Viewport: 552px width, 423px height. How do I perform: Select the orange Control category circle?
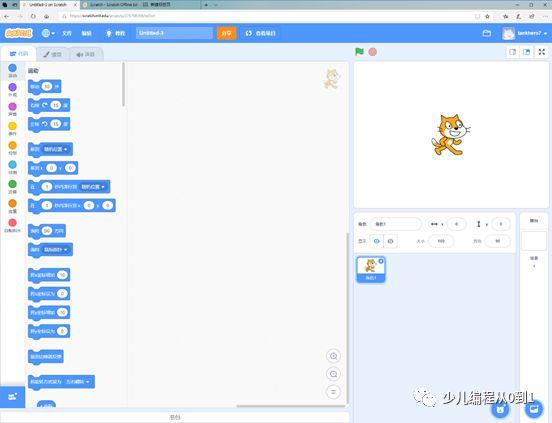[12, 145]
